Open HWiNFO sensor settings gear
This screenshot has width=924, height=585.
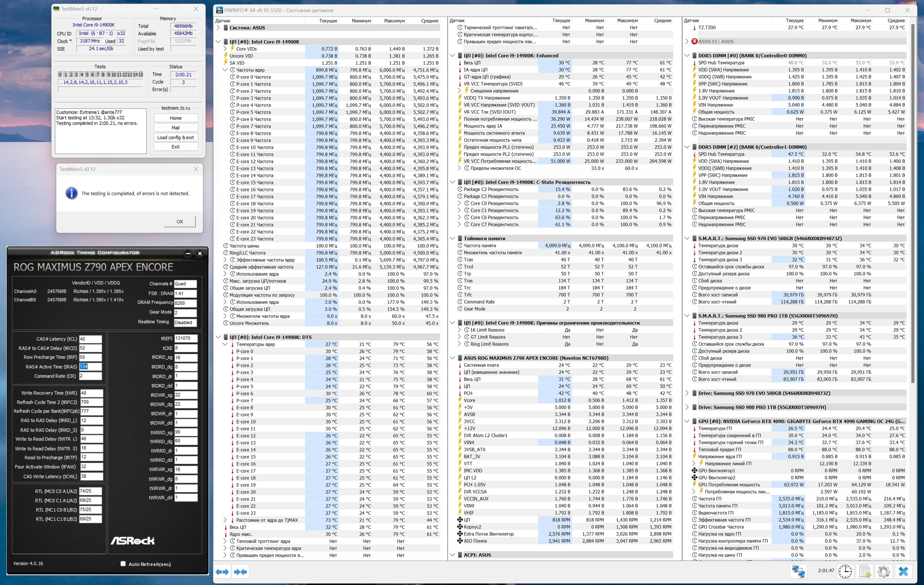pos(883,572)
